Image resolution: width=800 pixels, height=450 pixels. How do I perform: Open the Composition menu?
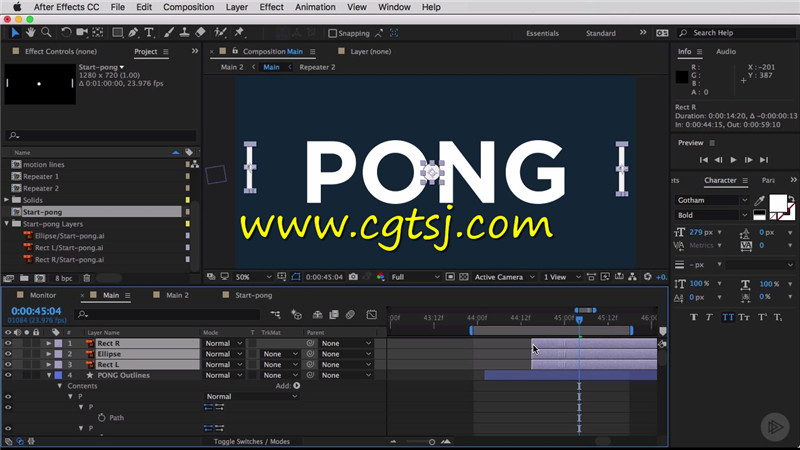pyautogui.click(x=188, y=7)
